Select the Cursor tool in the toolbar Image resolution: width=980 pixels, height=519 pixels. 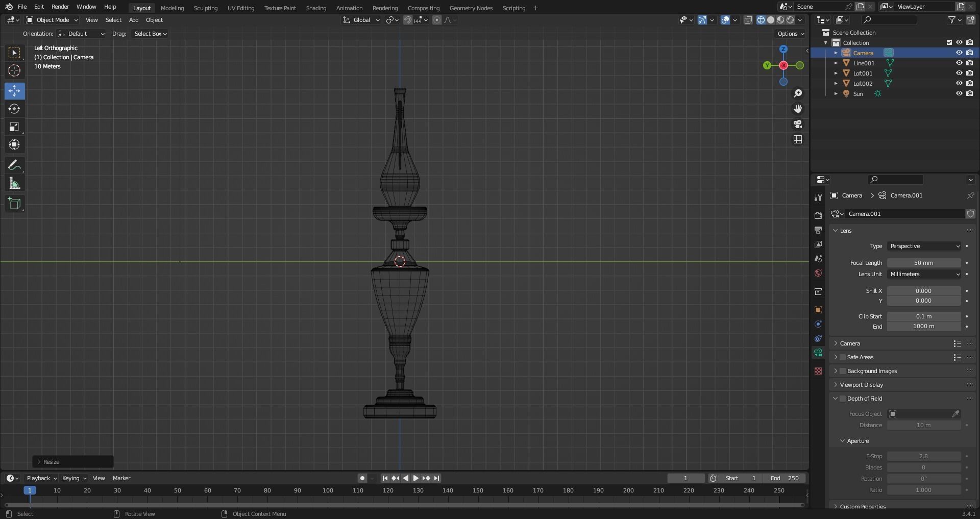click(14, 70)
